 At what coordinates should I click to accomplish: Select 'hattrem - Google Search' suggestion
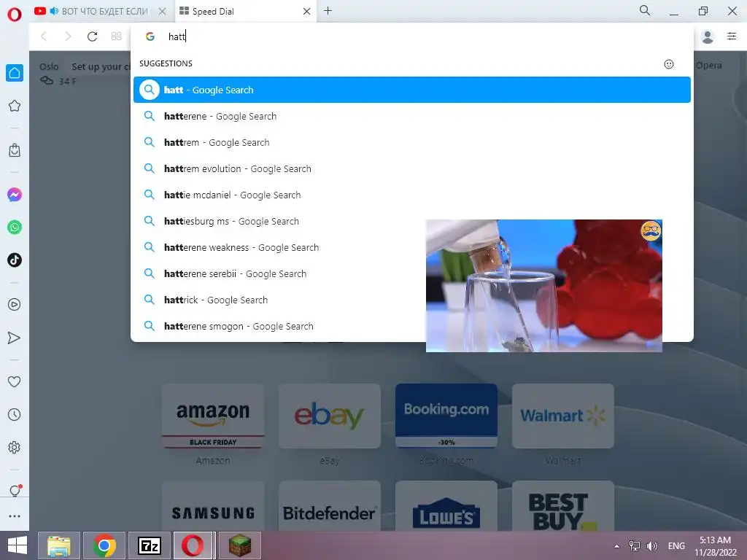411,142
